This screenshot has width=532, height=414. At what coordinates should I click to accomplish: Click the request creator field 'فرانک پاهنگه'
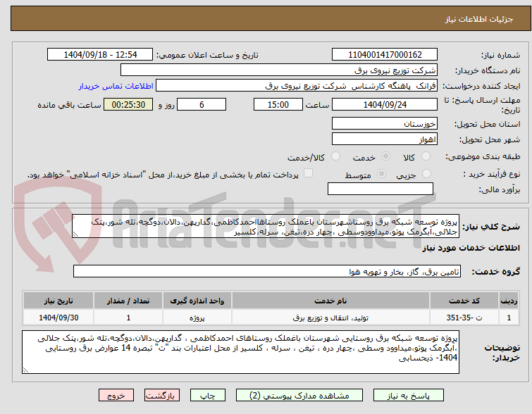pyautogui.click(x=297, y=86)
